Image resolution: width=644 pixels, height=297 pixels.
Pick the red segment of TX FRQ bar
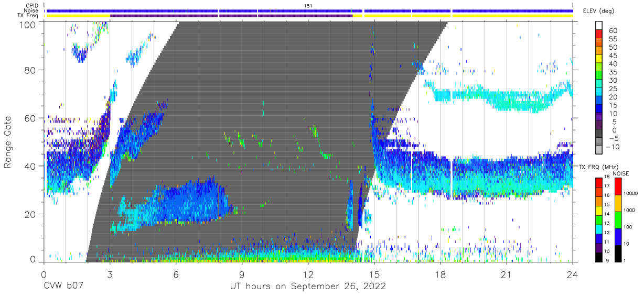click(598, 183)
